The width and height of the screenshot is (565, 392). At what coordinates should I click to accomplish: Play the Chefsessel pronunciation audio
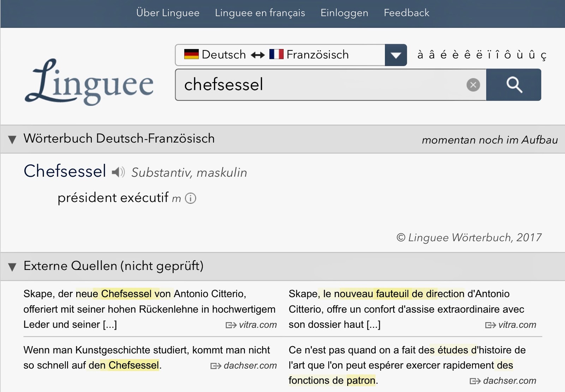(x=118, y=172)
